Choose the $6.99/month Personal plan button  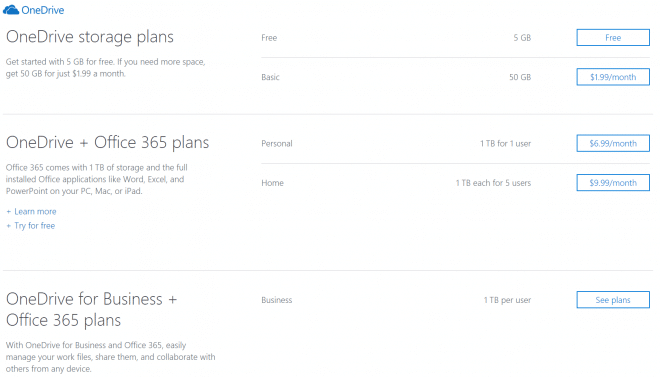point(613,143)
